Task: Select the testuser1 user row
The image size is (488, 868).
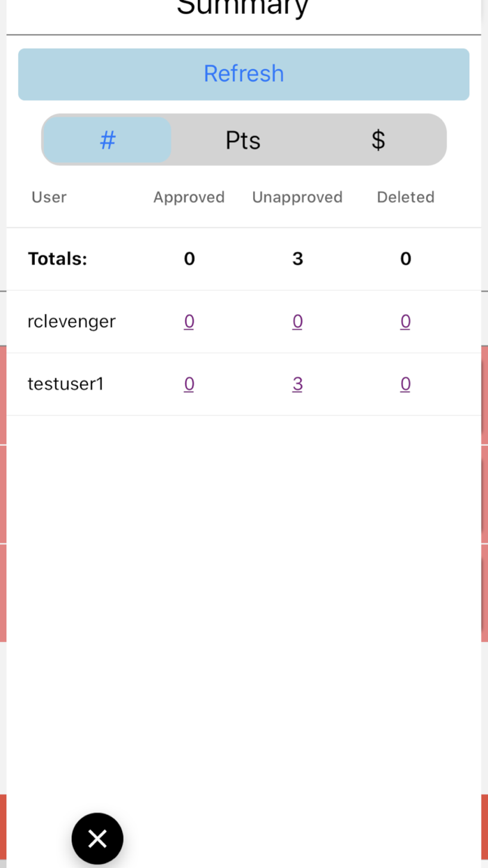Action: click(x=66, y=384)
